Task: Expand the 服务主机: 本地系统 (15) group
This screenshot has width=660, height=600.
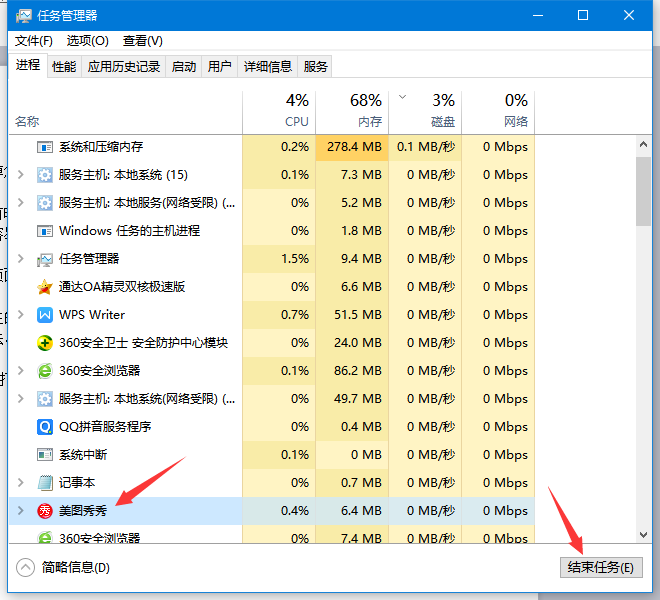Action: coord(20,175)
